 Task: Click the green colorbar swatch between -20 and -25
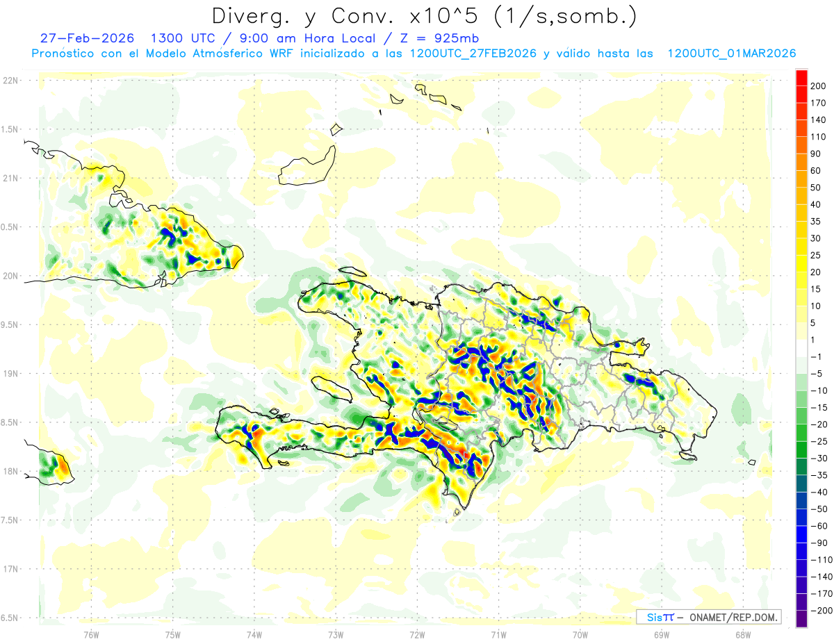coord(801,432)
